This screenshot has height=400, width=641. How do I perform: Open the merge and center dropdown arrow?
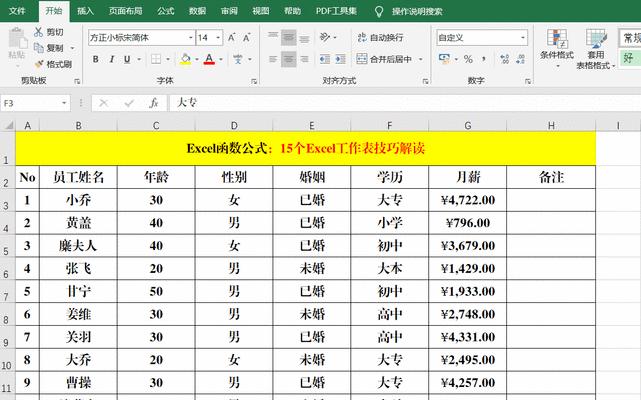[x=420, y=59]
